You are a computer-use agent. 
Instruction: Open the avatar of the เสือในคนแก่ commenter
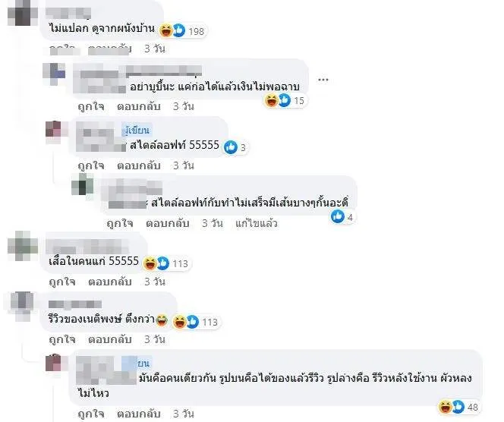tap(23, 246)
